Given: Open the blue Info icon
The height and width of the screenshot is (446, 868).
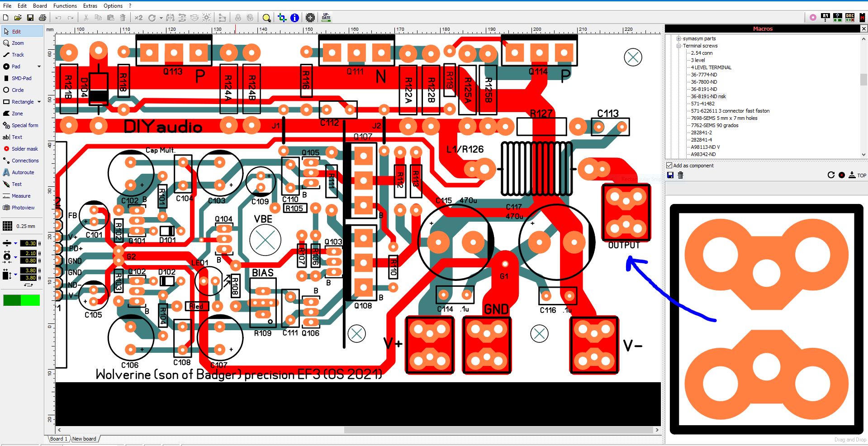Looking at the screenshot, I should (294, 18).
